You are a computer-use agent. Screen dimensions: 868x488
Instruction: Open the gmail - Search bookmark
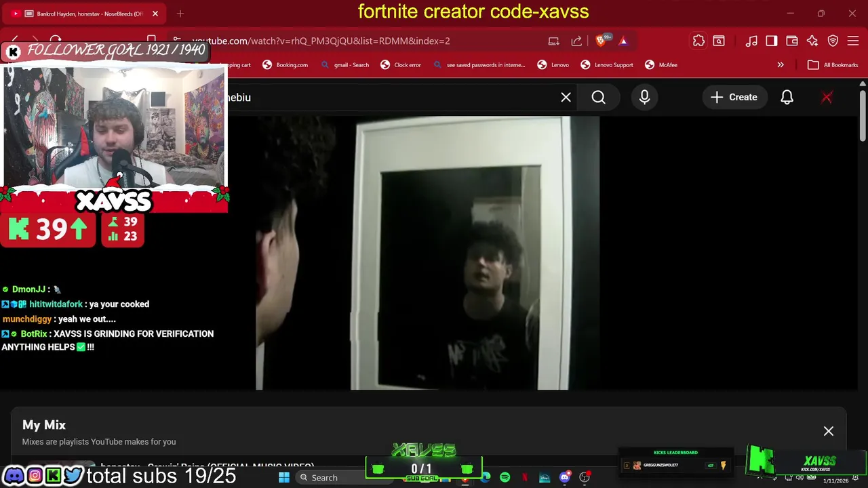pyautogui.click(x=344, y=65)
